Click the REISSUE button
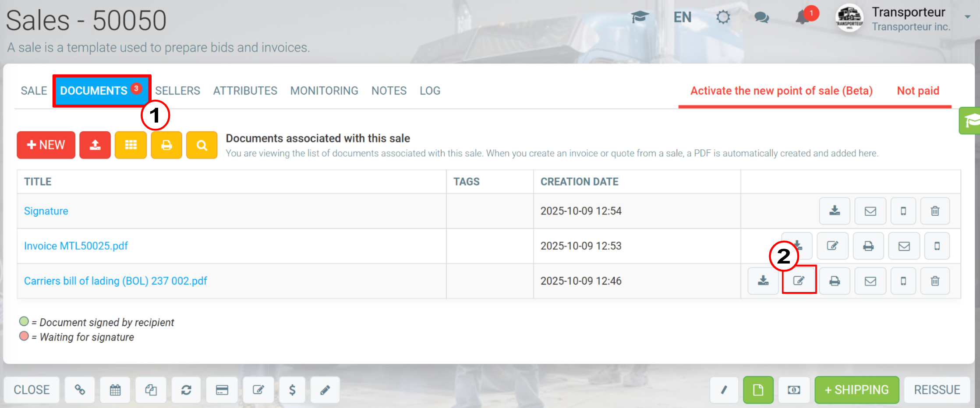This screenshot has height=408, width=980. coord(937,390)
